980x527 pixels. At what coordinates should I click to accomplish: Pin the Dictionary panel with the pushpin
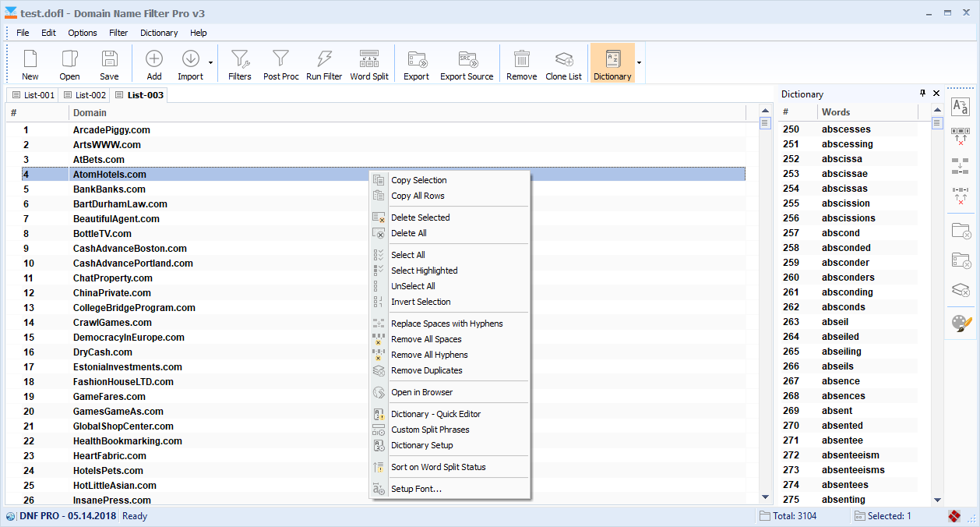(x=923, y=94)
